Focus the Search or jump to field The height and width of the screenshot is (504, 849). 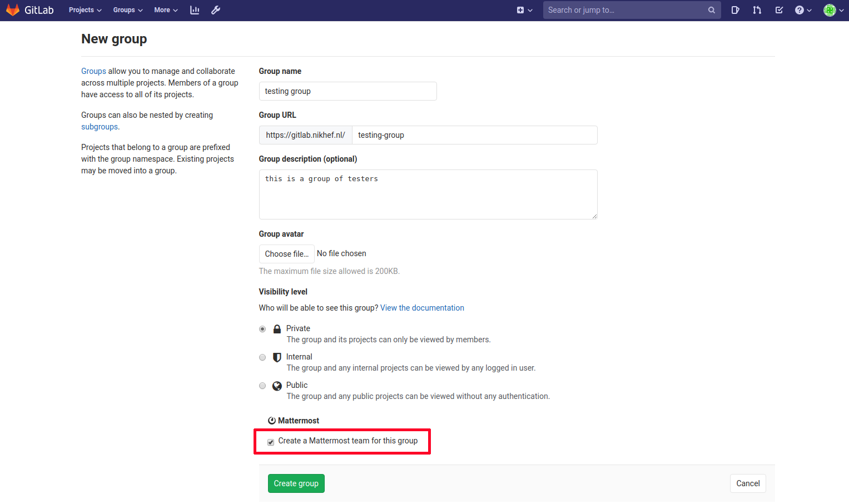tap(632, 10)
